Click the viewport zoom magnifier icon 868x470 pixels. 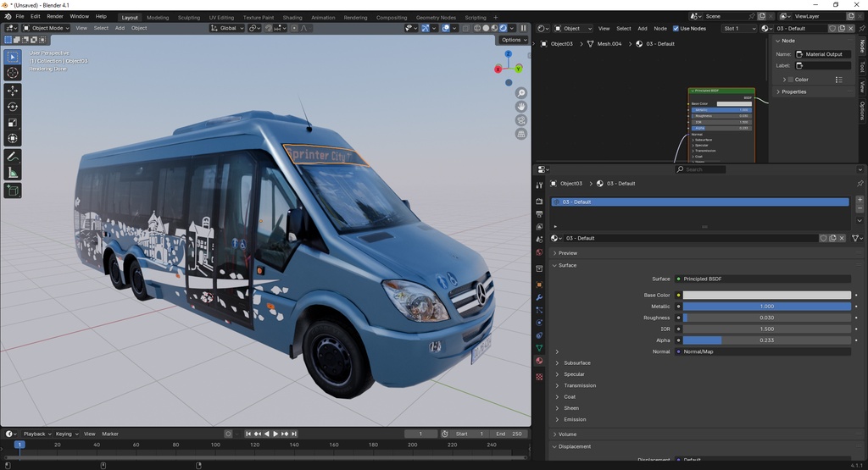coord(521,93)
